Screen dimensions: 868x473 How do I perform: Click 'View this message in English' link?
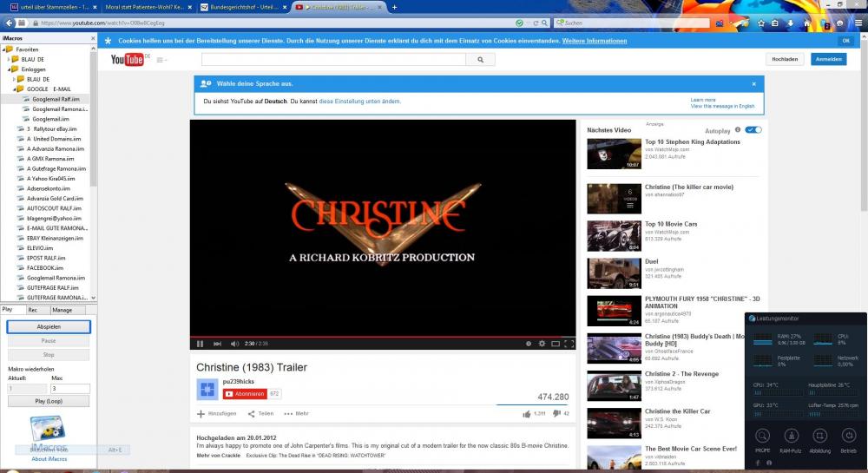[x=722, y=106]
